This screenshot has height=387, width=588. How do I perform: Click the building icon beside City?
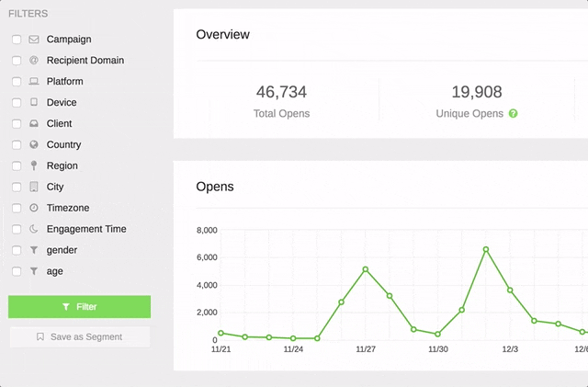(x=34, y=187)
